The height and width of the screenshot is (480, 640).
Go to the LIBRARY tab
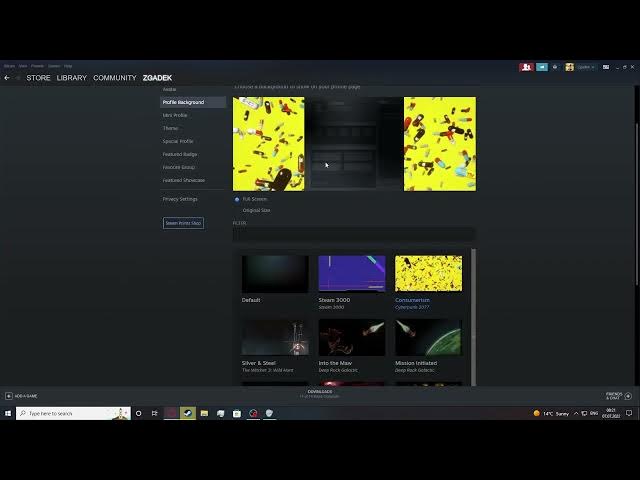pos(72,78)
